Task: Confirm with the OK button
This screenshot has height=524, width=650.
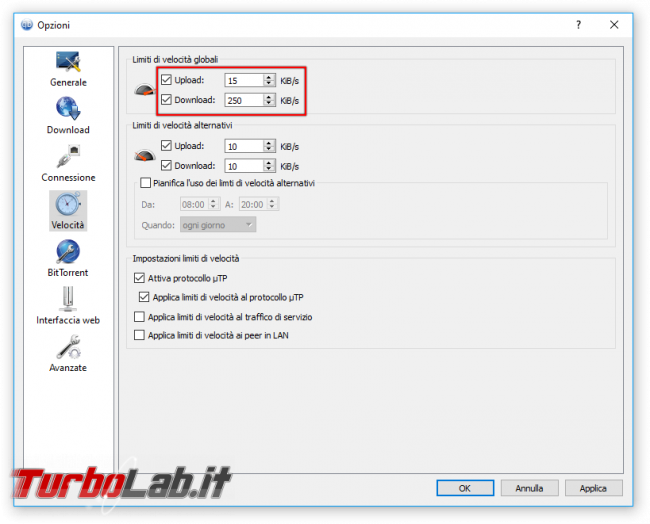Action: point(465,488)
